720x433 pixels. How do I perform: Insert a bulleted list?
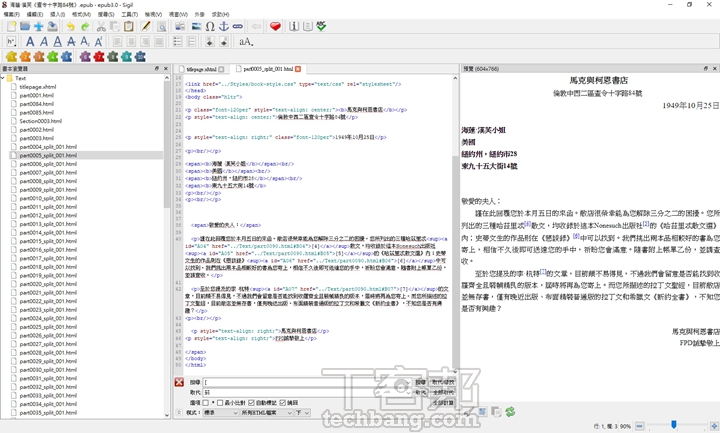(x=177, y=42)
